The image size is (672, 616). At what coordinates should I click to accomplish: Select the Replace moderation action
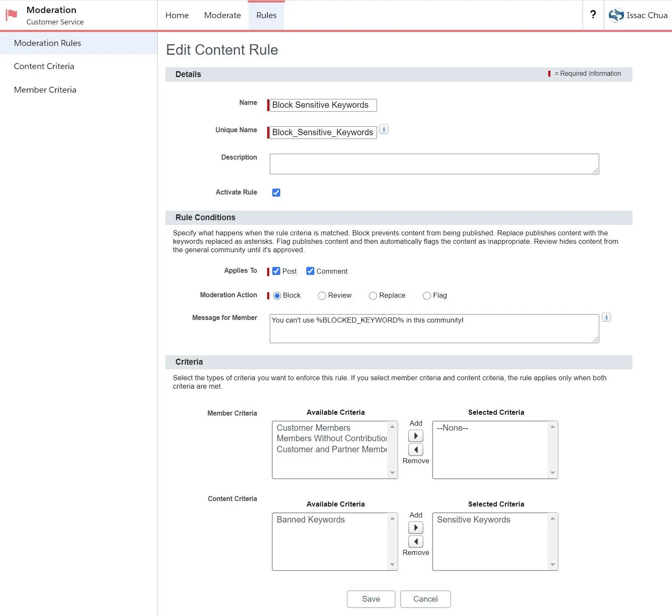[373, 296]
